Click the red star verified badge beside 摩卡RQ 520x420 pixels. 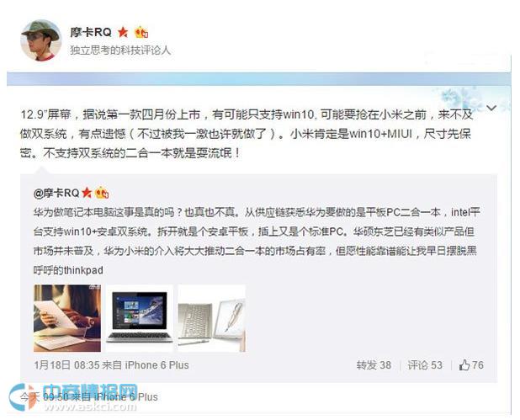tap(123, 32)
